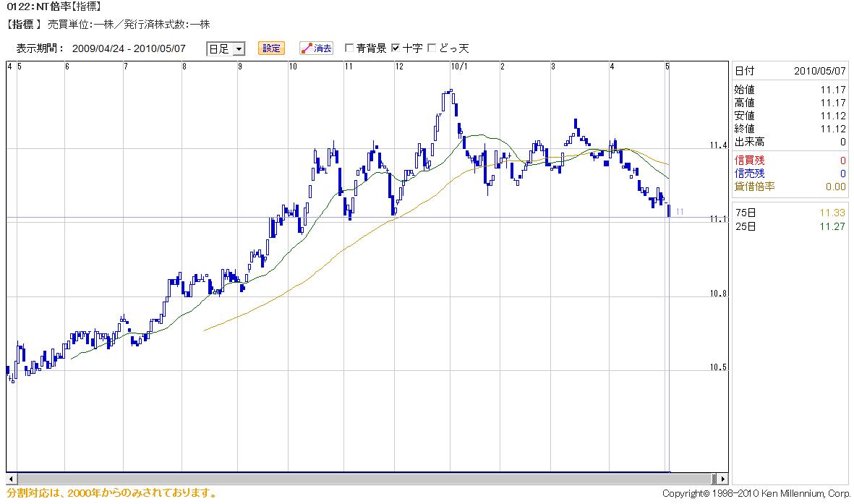Click the scrollbar right arrow

(722, 479)
